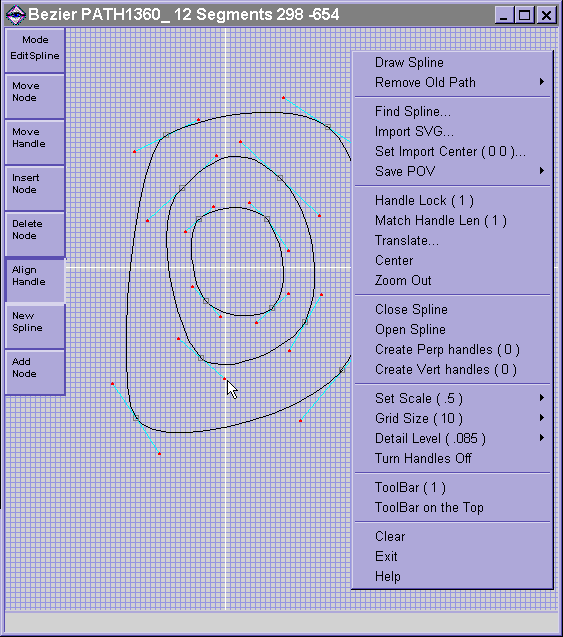563x637 pixels.
Task: Select the Add Node tool
Action: 35,372
